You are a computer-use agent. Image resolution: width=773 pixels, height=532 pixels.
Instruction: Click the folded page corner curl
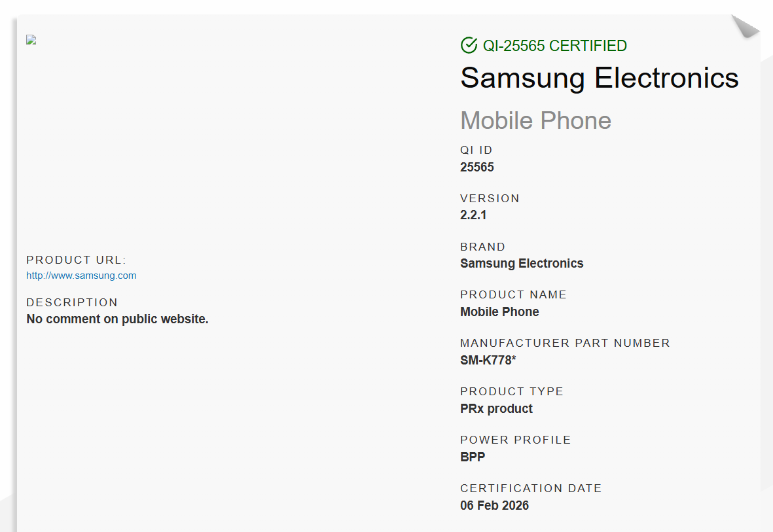(744, 27)
